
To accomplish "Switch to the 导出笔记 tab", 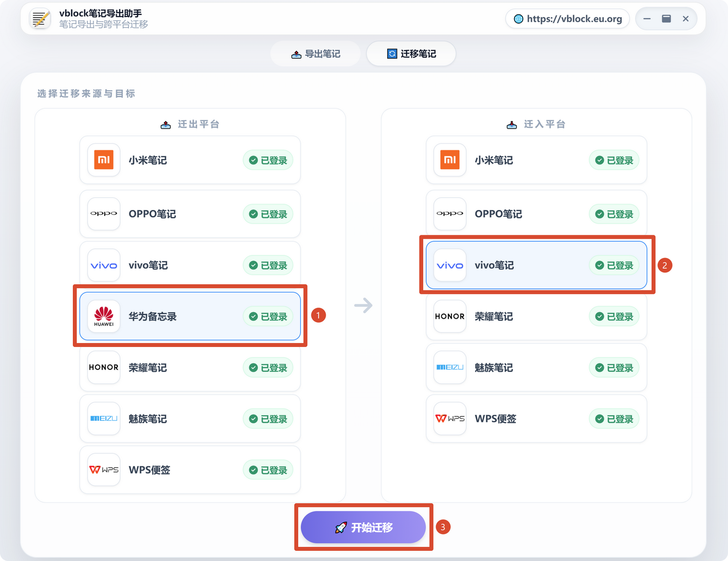I will [x=315, y=54].
